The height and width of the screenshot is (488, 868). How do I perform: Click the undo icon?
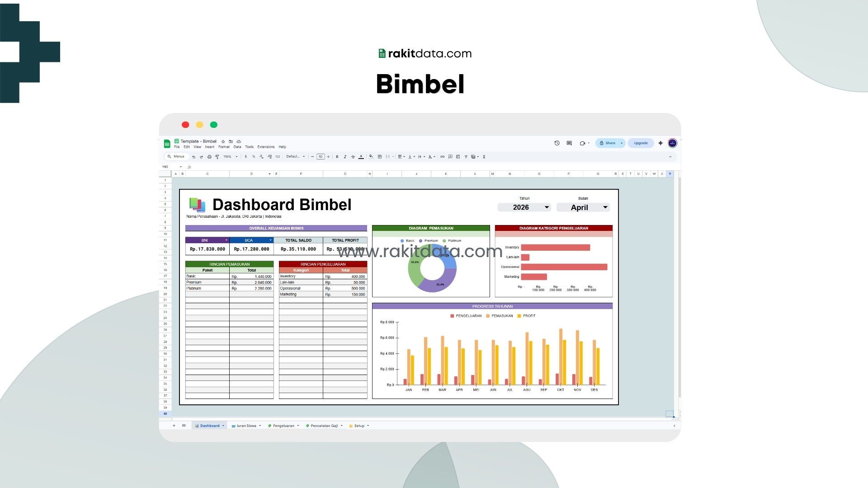pos(193,157)
